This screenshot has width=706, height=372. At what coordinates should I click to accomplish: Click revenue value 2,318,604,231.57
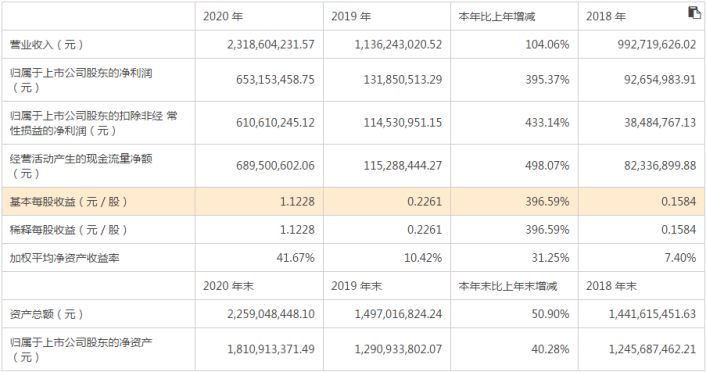(271, 45)
